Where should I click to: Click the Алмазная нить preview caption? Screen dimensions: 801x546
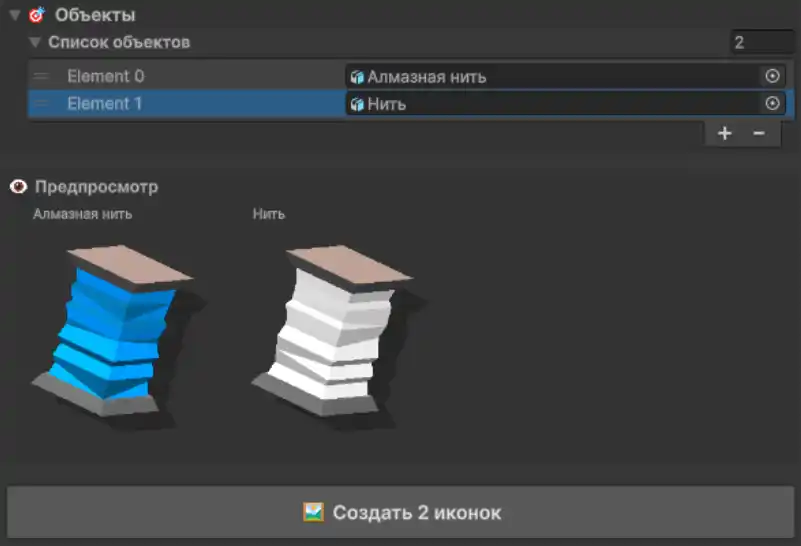(x=83, y=214)
